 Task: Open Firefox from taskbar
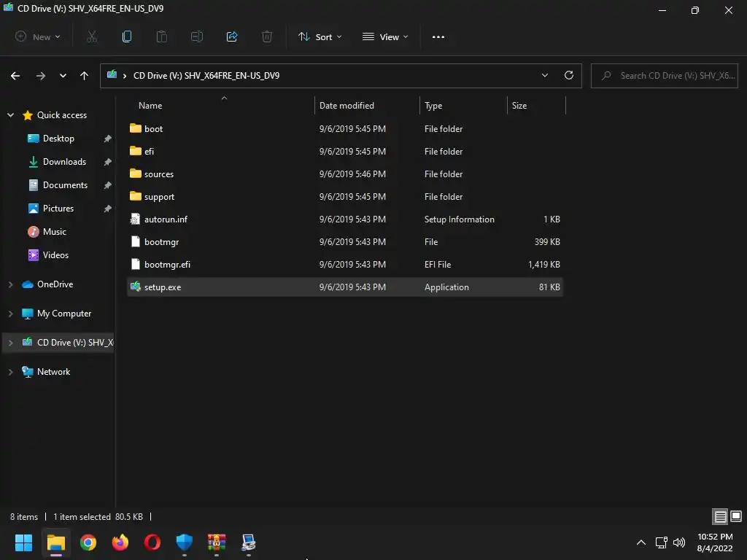tap(120, 542)
